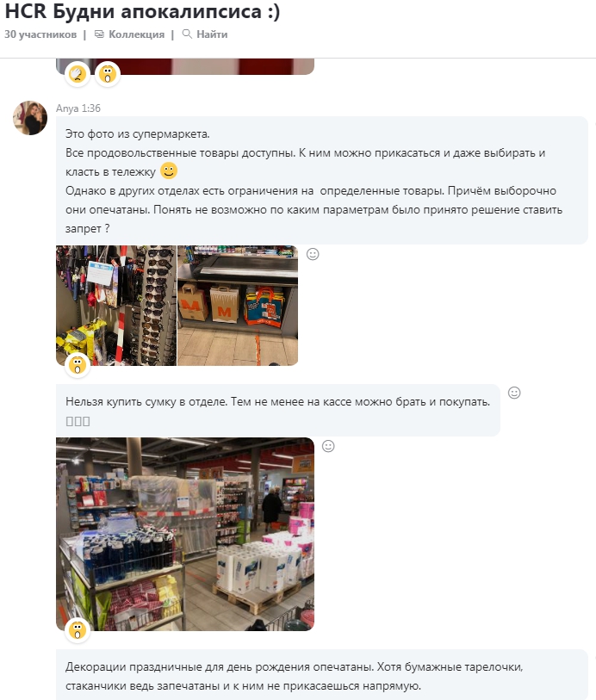Open the partially visible top image
Screen dimensions: 596x700
(185, 66)
